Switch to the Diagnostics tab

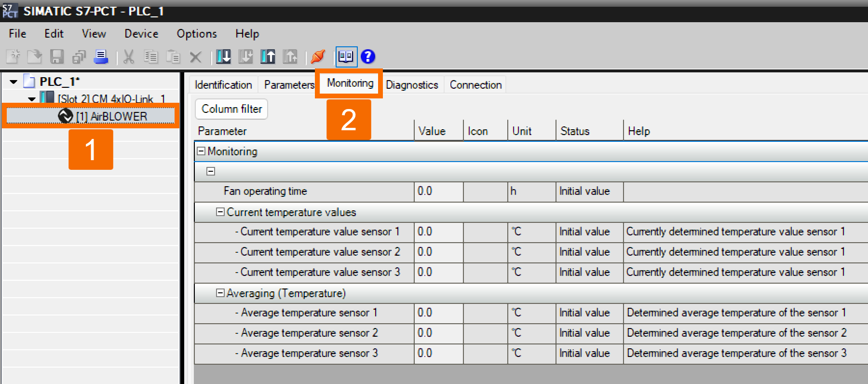412,85
